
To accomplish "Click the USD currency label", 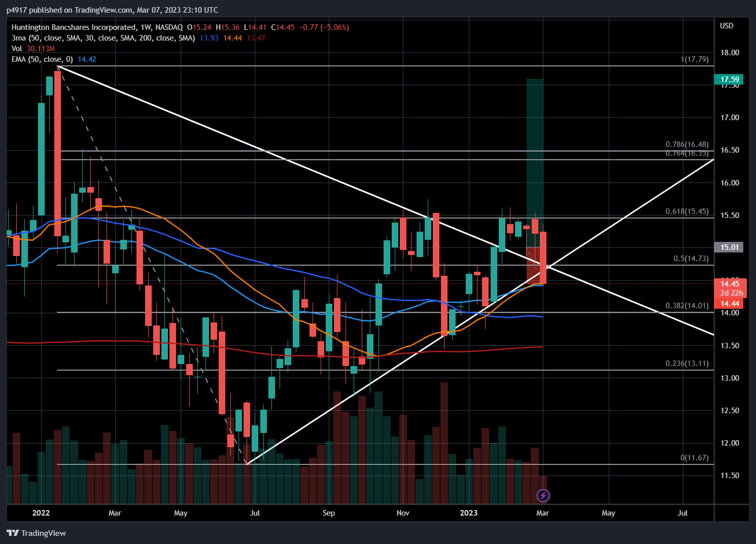I will click(727, 26).
